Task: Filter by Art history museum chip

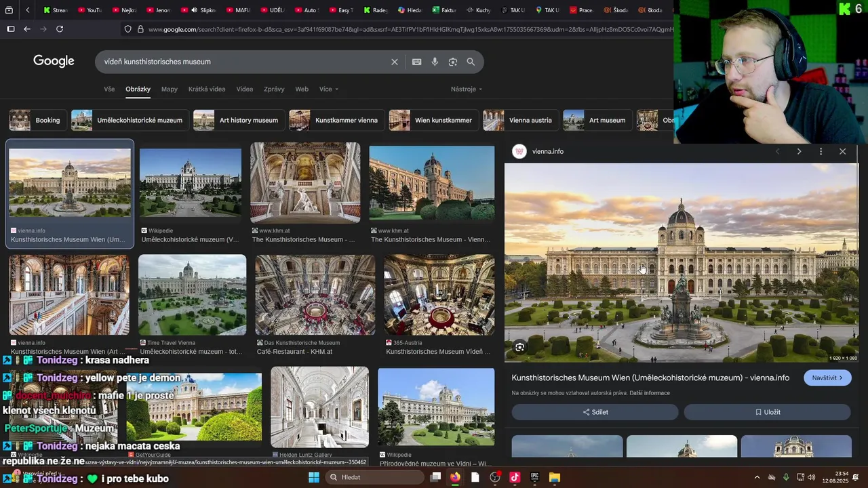Action: click(239, 121)
